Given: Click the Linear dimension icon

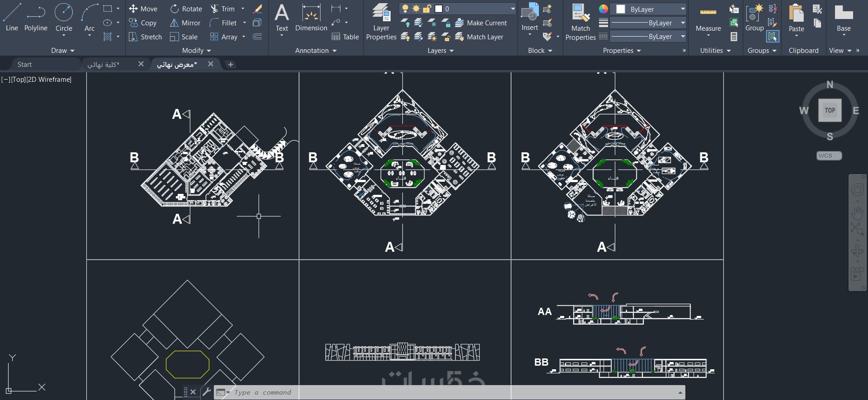Looking at the screenshot, I should click(x=335, y=9).
